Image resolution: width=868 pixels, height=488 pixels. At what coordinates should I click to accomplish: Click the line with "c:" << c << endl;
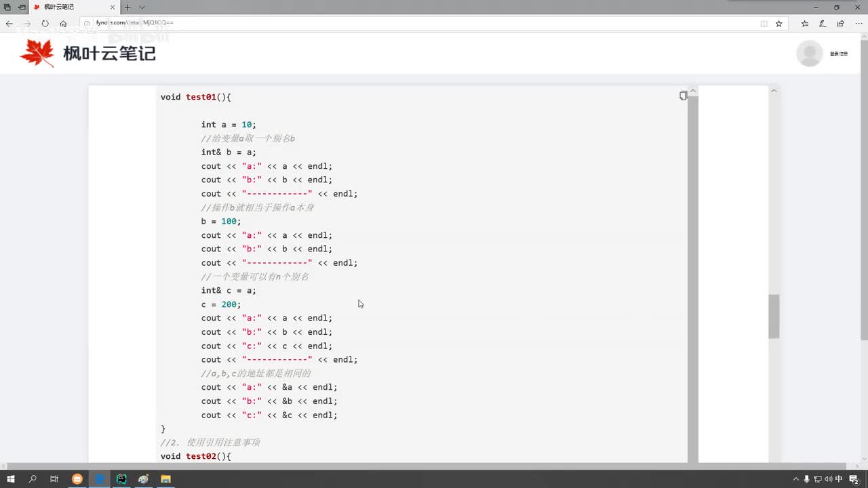(x=267, y=346)
